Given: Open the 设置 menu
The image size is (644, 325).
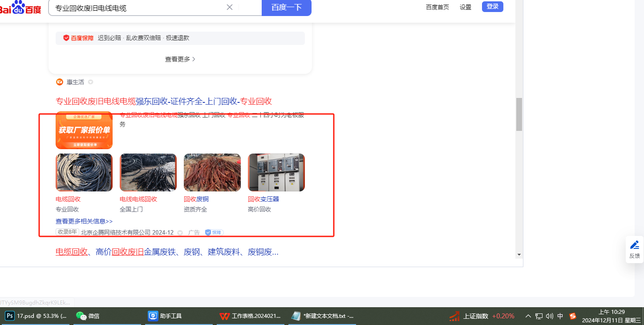Looking at the screenshot, I should click(466, 7).
